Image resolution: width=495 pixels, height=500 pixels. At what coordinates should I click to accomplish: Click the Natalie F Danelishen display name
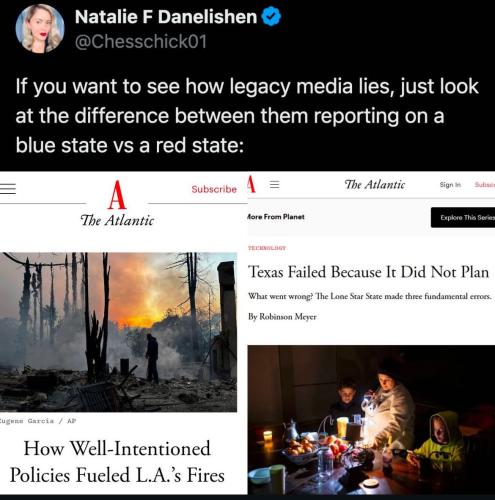[x=166, y=17]
